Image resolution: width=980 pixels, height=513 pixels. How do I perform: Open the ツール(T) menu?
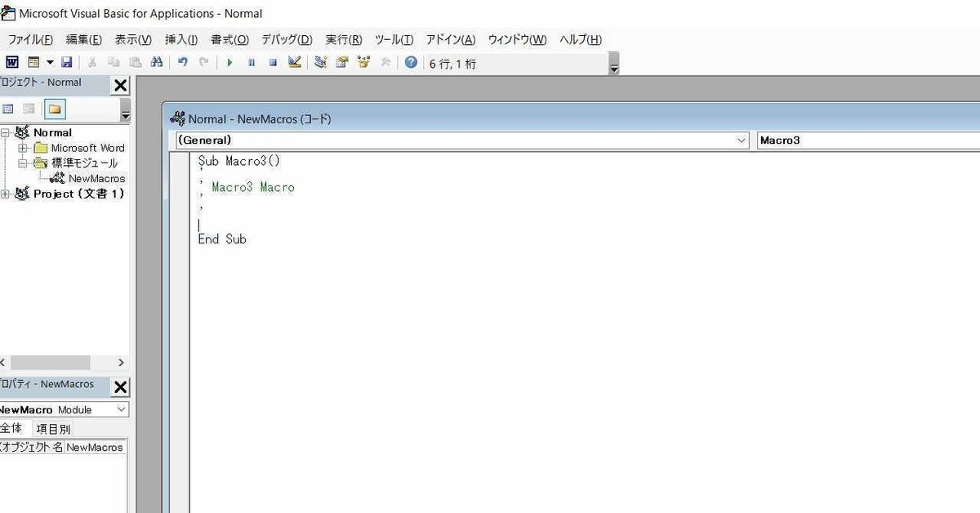(394, 39)
